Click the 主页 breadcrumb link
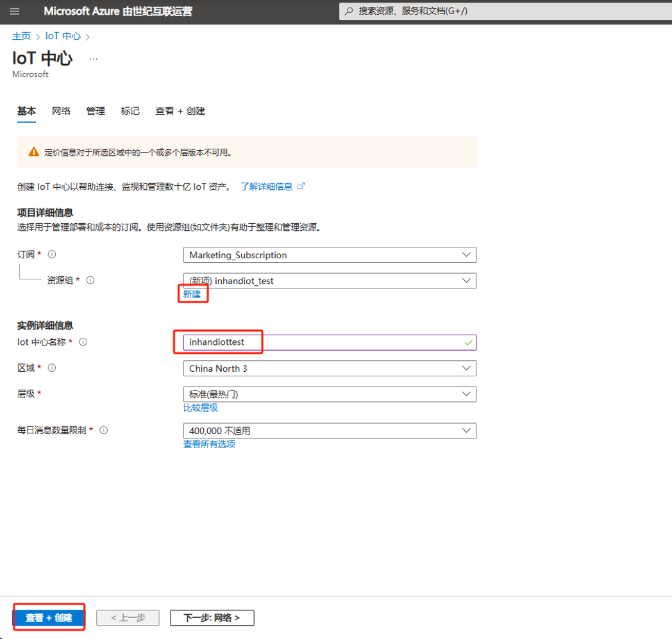The width and height of the screenshot is (672, 643). coord(21,36)
